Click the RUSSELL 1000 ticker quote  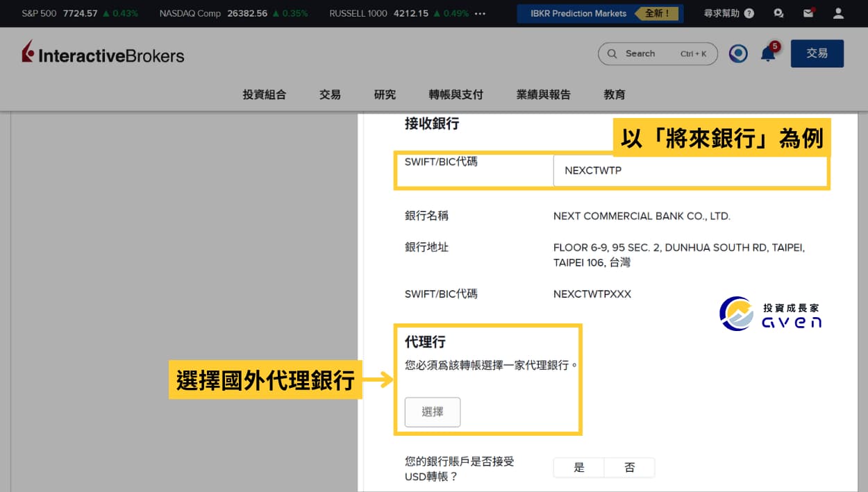399,13
